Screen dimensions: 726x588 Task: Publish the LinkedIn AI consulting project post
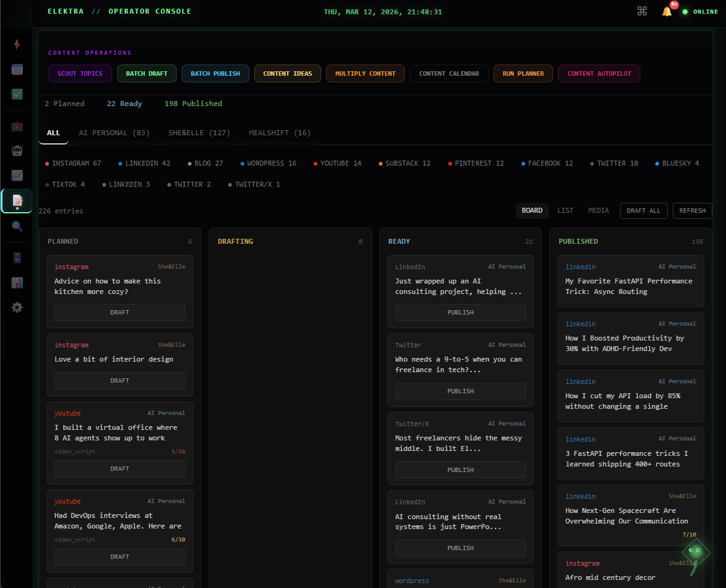click(x=460, y=312)
